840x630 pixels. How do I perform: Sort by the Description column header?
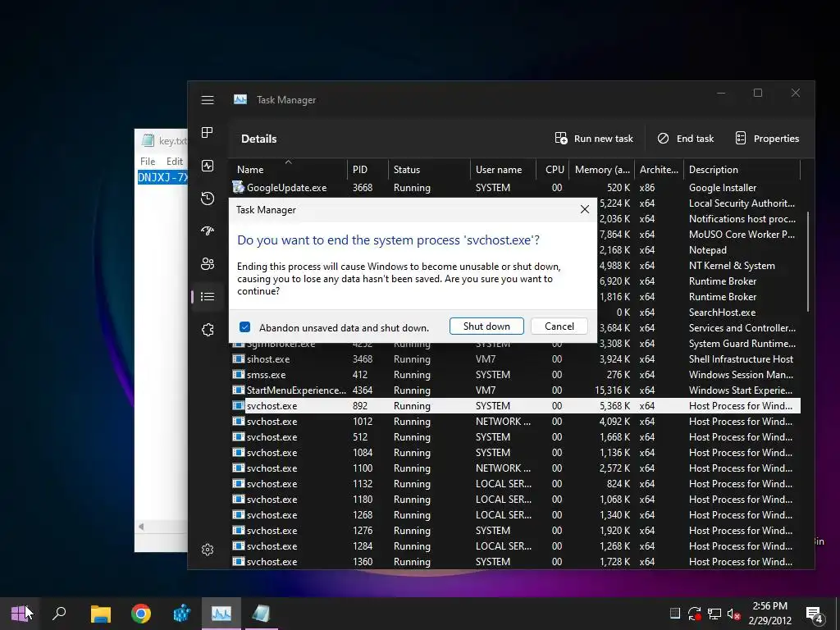pyautogui.click(x=742, y=169)
